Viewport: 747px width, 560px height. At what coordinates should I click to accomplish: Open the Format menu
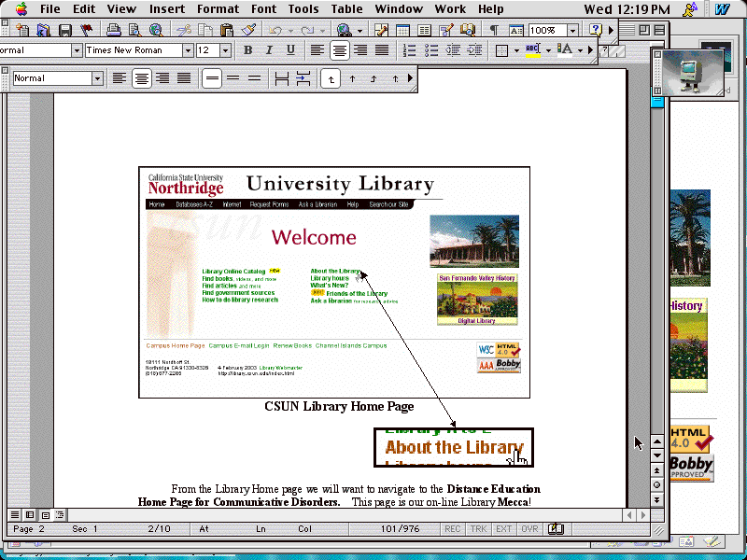[218, 9]
